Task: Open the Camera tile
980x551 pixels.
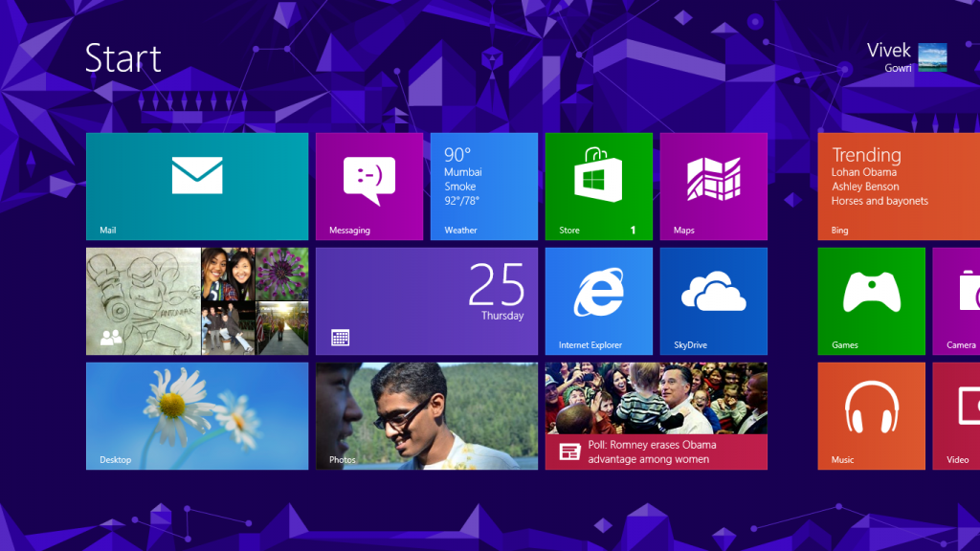Action: [956, 301]
